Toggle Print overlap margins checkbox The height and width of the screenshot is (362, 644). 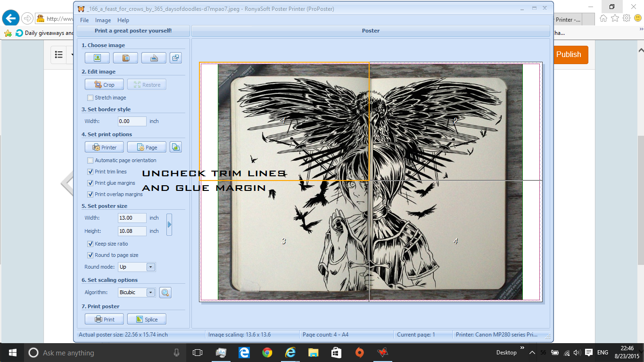click(91, 194)
